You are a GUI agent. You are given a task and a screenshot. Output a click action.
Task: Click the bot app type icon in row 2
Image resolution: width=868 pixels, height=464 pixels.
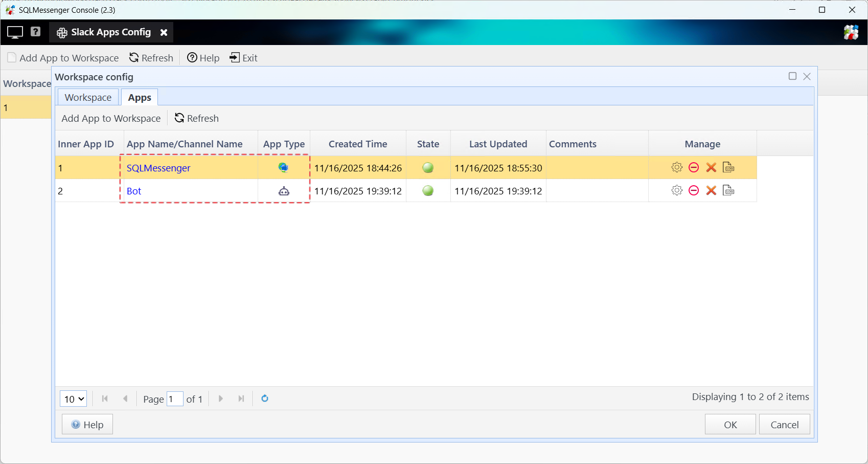(x=284, y=191)
